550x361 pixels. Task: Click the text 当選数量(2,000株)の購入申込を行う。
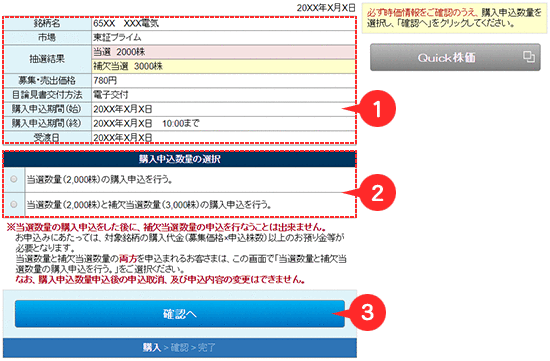coord(100,180)
